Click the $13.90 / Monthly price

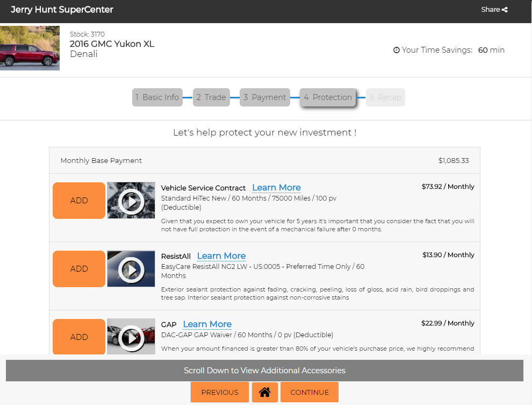pyautogui.click(x=448, y=255)
